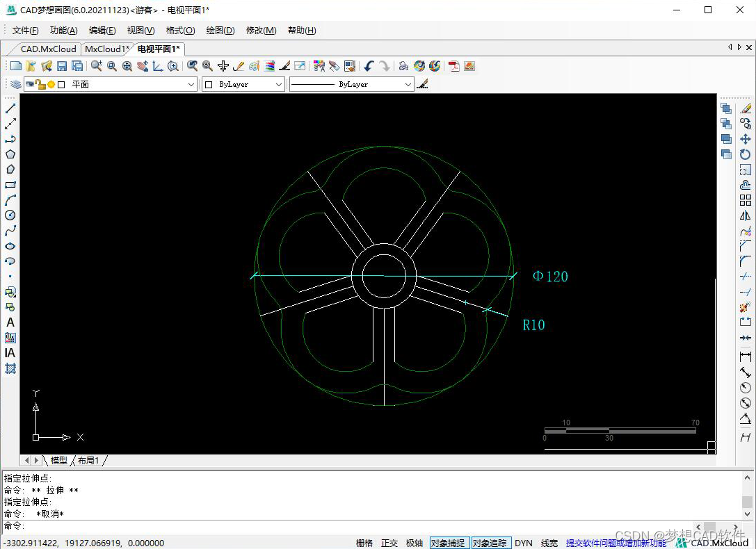
Task: Open the 功能(A) menu
Action: coord(64,31)
